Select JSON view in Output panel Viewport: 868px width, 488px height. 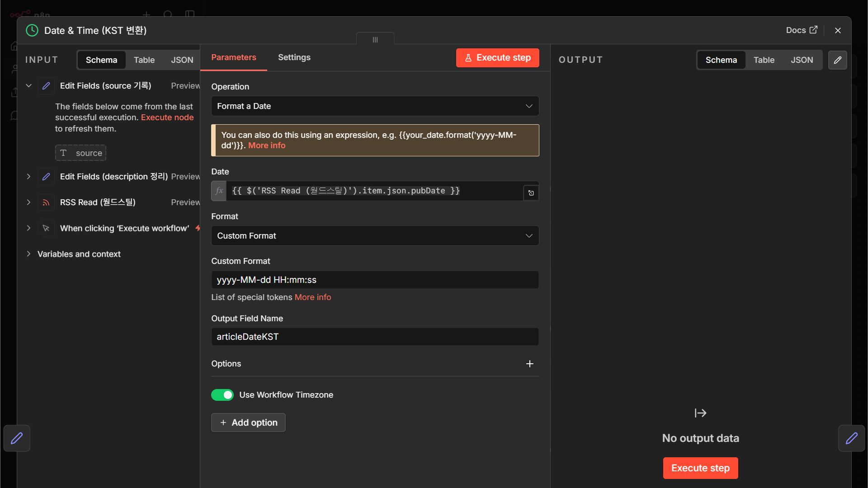coord(802,60)
